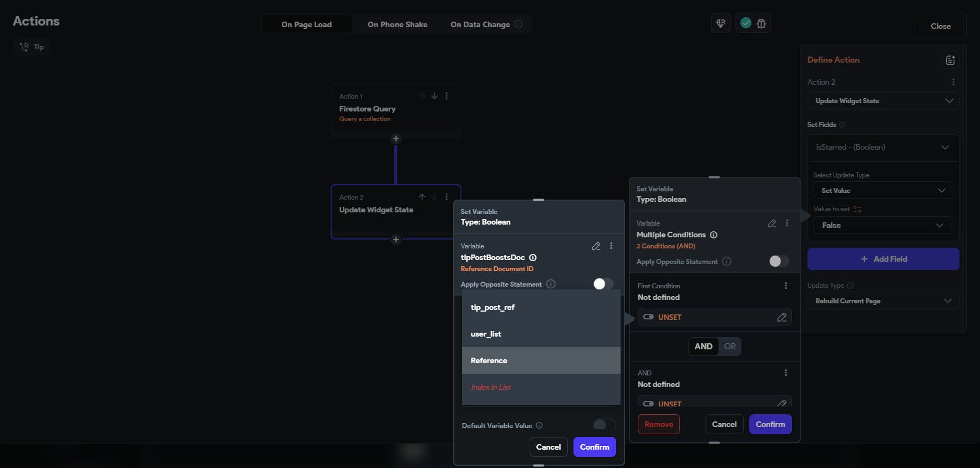Expand the Update Widget State action dropdown
Viewport: 980px width, 468px height.
point(883,101)
